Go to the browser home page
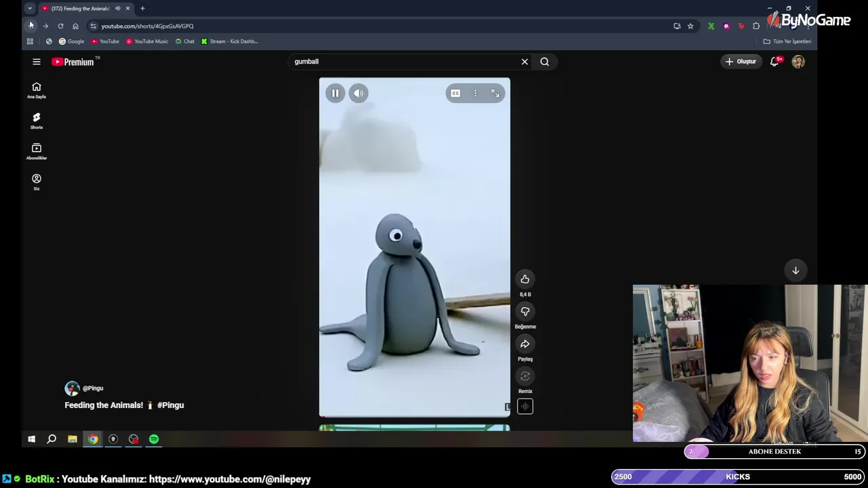This screenshot has height=488, width=868. pos(75,26)
